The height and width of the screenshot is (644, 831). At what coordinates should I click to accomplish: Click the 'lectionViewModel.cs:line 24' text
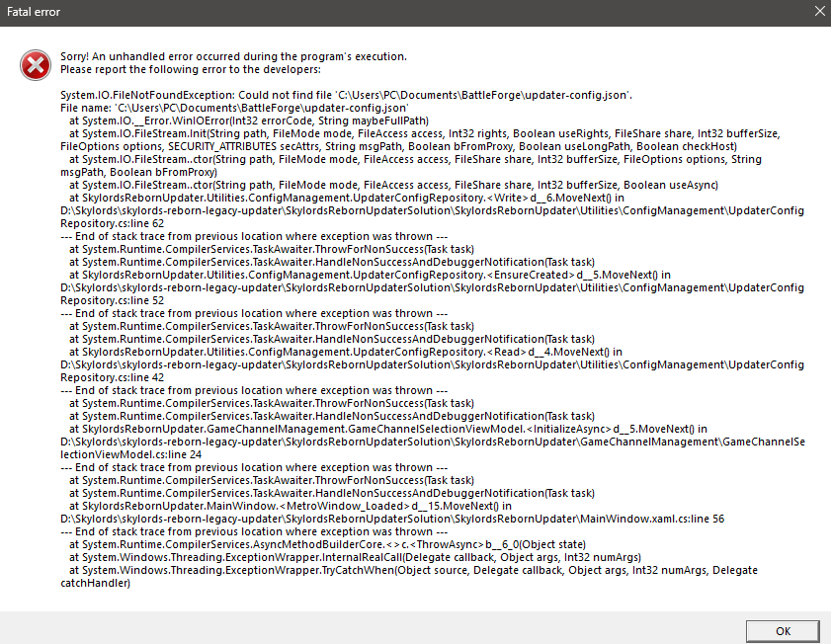130,454
